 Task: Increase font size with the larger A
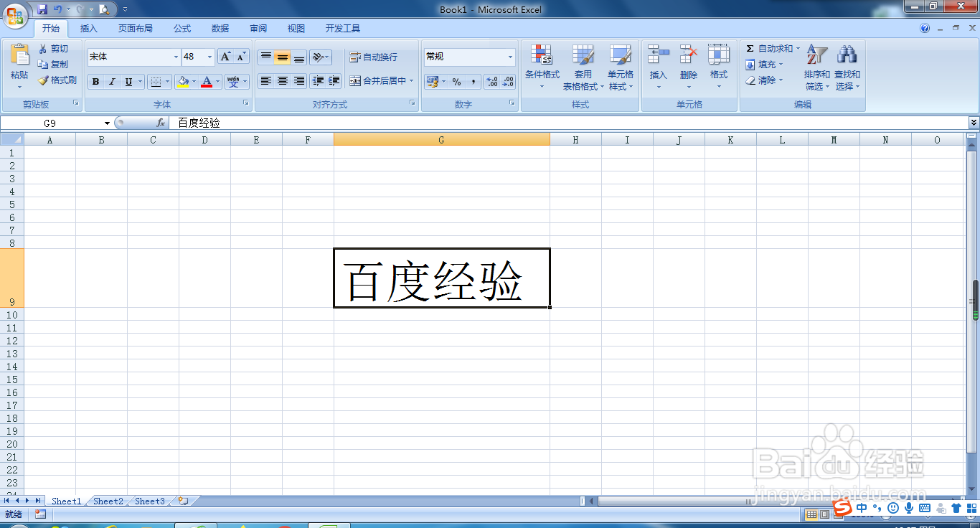[x=225, y=57]
